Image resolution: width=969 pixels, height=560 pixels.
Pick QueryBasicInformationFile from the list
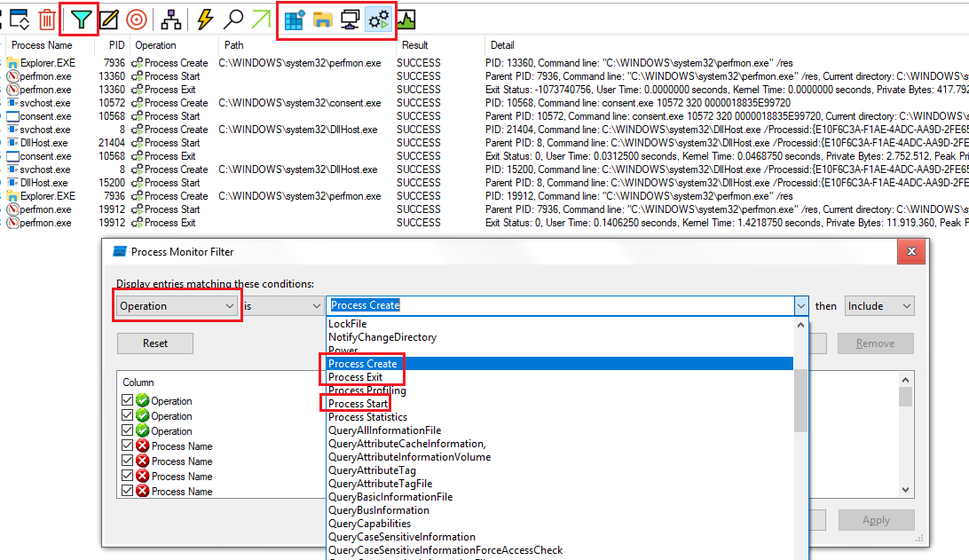[x=390, y=497]
